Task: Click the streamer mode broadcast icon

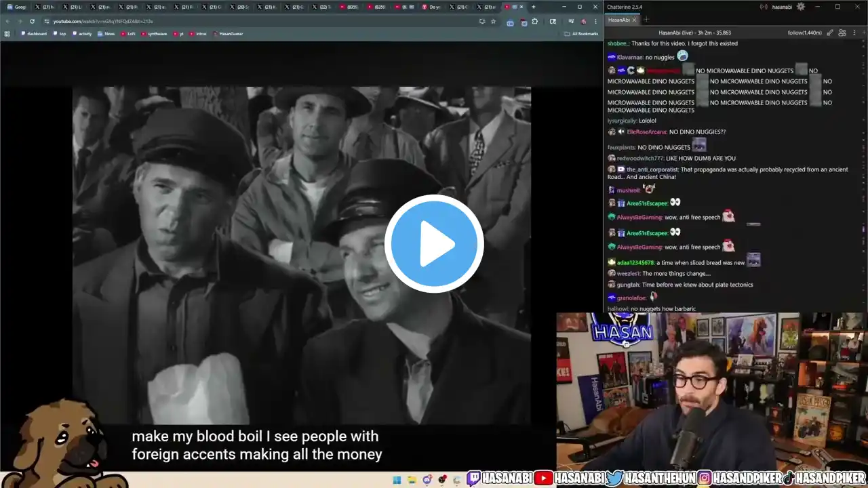Action: point(764,7)
